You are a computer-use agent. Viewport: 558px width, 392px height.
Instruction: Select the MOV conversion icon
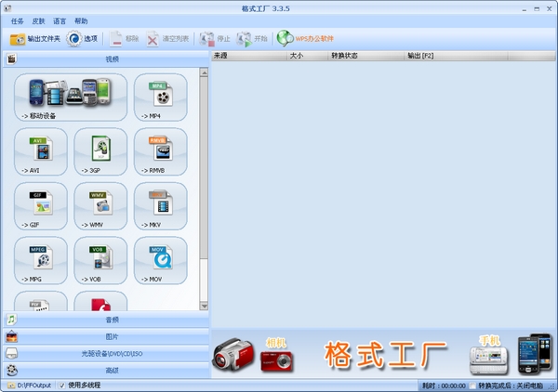coord(160,259)
